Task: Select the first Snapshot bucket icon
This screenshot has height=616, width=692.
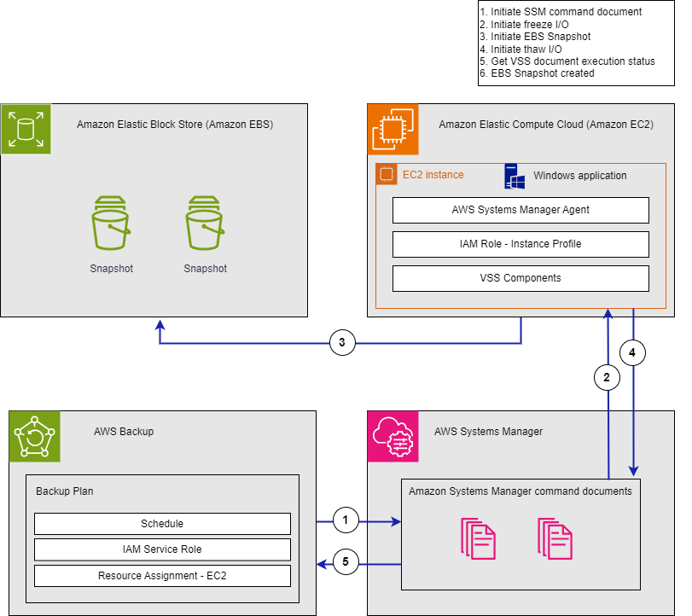Action: coord(111,223)
